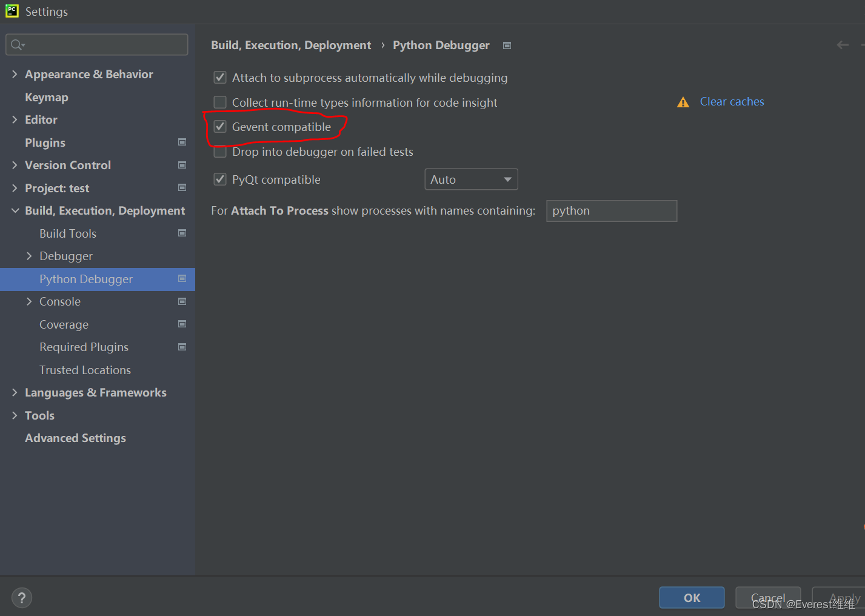Click project-level icon beside Plugins row

pyautogui.click(x=182, y=142)
